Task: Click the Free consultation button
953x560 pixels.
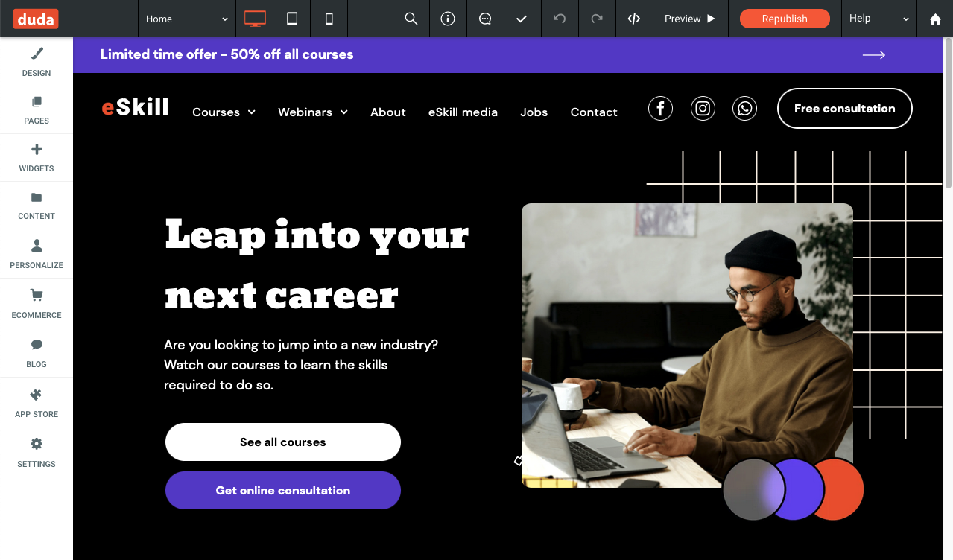Action: click(844, 109)
